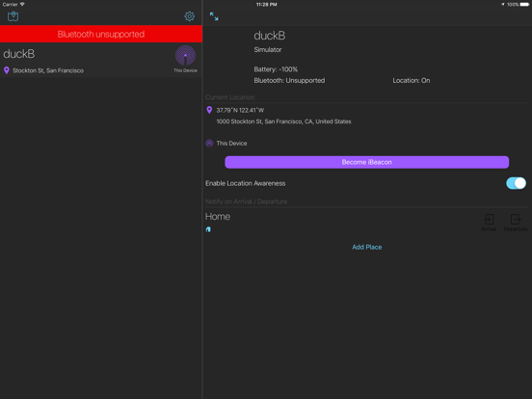Click Battery: -100% status text
532x399 pixels.
[276, 69]
